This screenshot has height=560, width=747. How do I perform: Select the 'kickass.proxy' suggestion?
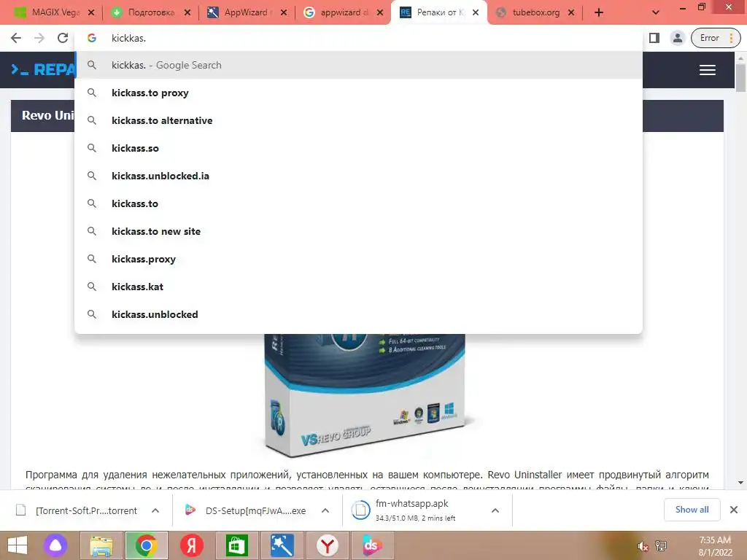[358, 259]
